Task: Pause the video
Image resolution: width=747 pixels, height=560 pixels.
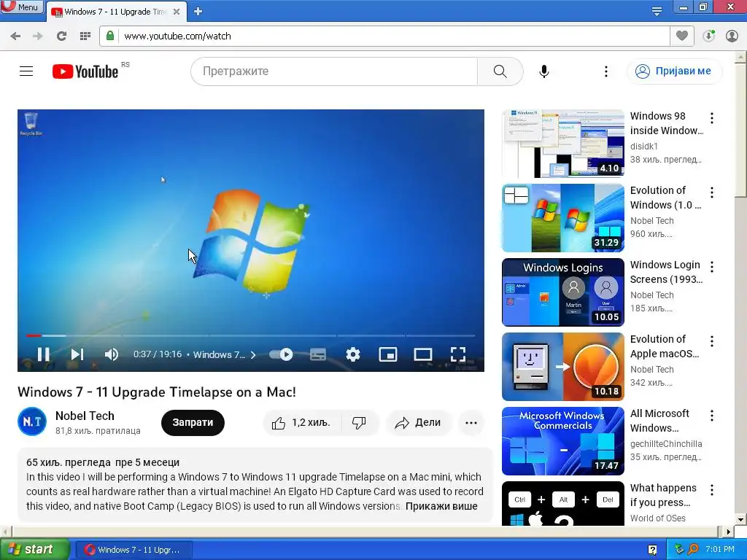Action: tap(43, 354)
